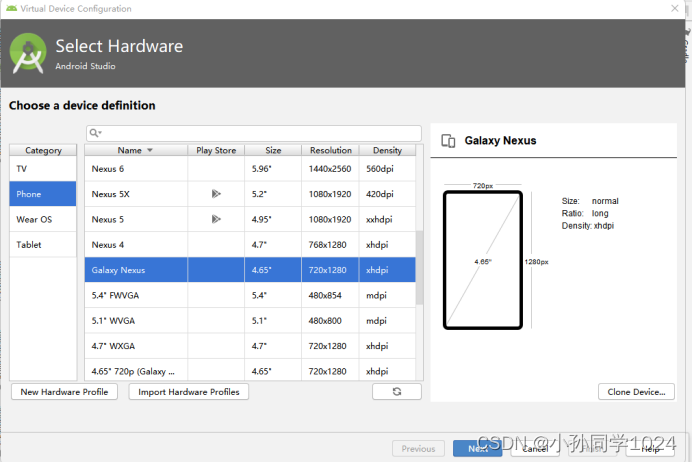Click the device table vertical scrollbar
Screen dimensions: 692x462
tap(419, 267)
